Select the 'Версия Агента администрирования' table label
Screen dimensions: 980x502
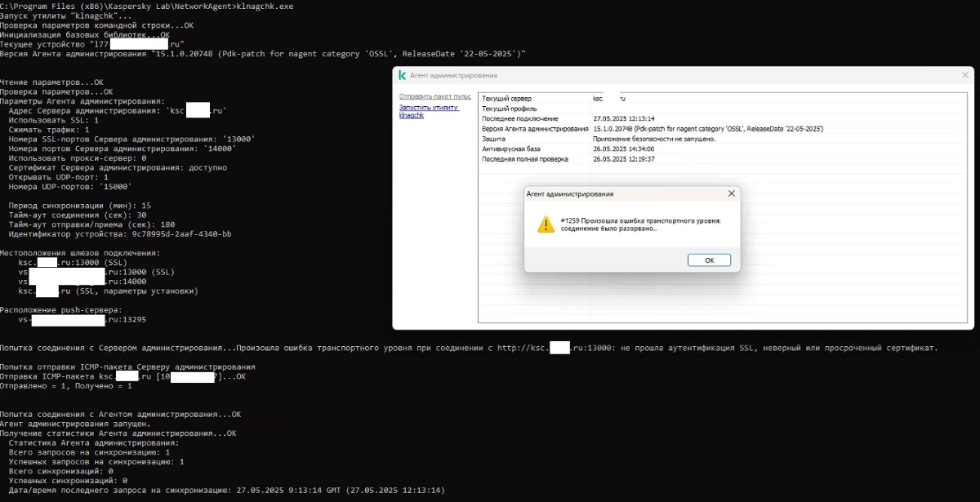(x=535, y=129)
